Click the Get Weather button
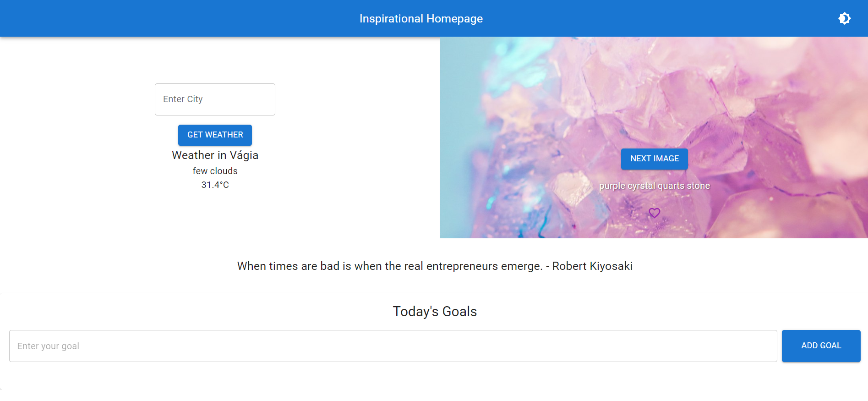Image resolution: width=868 pixels, height=401 pixels. pyautogui.click(x=215, y=135)
